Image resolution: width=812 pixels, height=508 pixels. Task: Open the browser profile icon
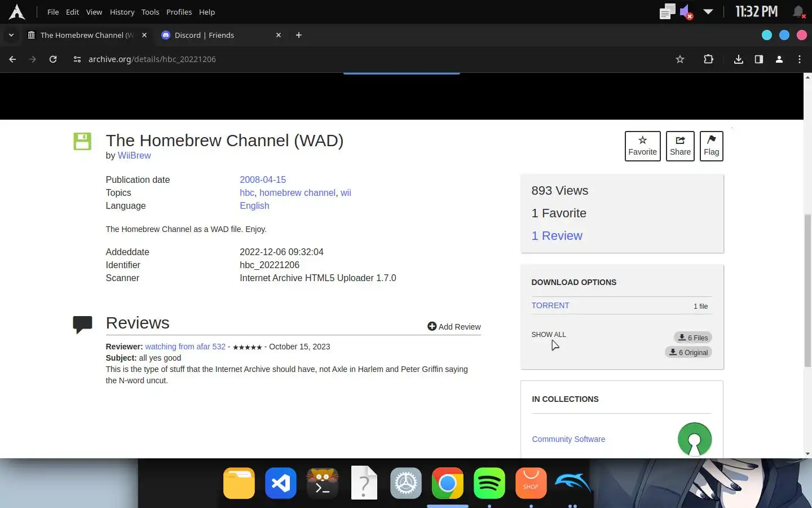click(x=779, y=59)
